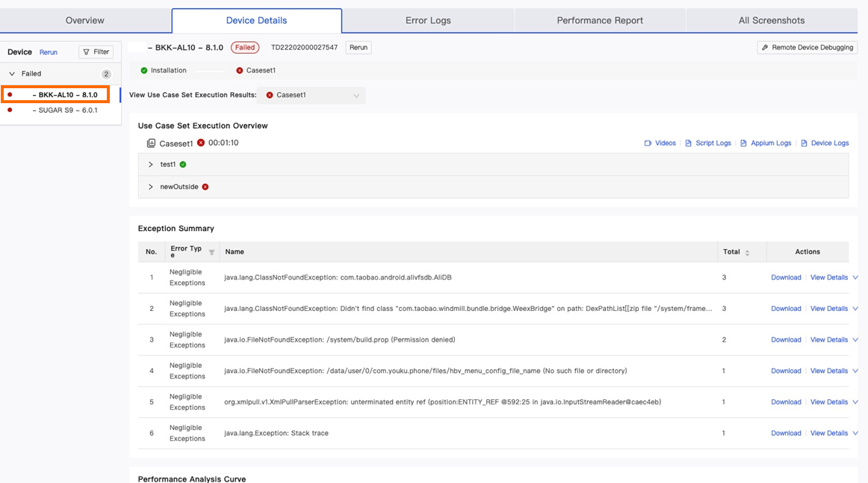Click the Rerun link beside Device
The width and height of the screenshot is (868, 483).
[x=48, y=52]
